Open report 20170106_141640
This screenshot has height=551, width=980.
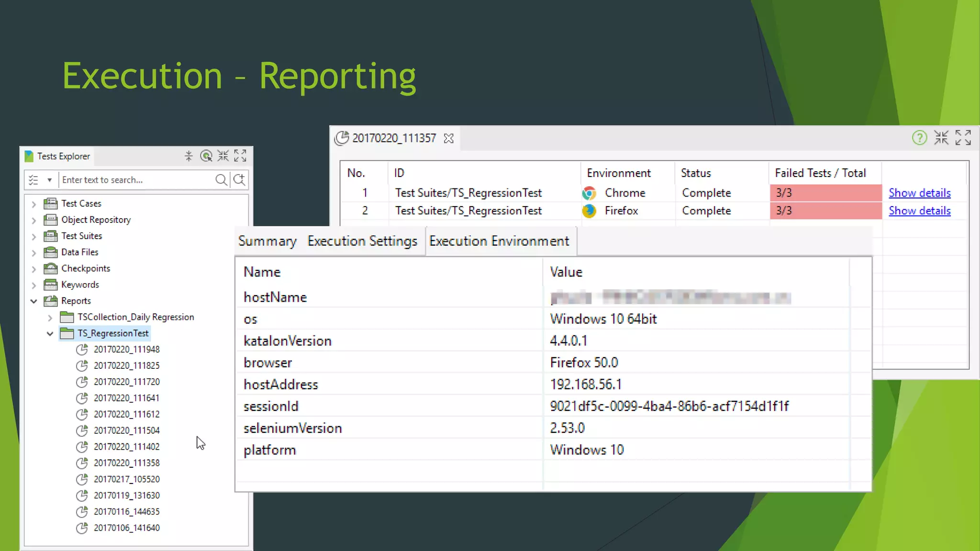[126, 529]
